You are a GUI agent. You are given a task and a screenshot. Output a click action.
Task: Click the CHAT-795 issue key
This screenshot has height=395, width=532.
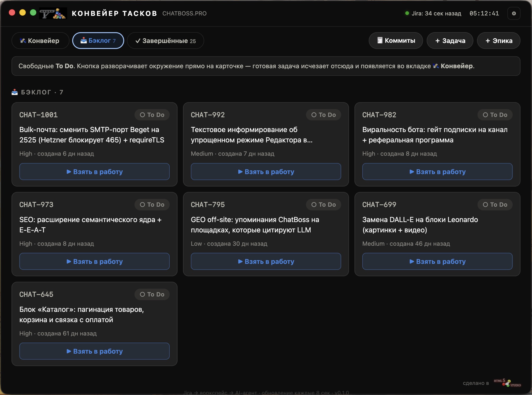point(208,205)
